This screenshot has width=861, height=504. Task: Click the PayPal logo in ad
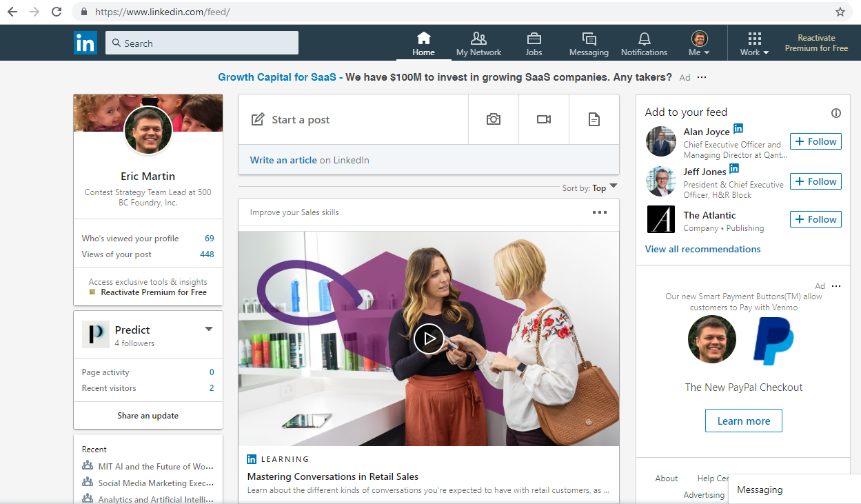click(x=773, y=340)
